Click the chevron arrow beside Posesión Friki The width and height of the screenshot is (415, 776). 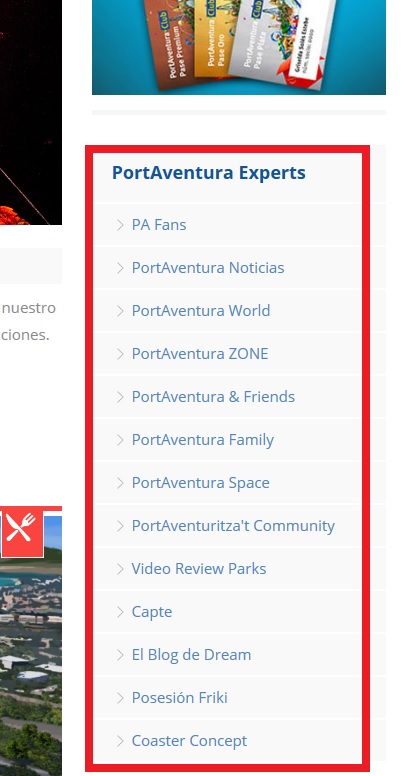tap(120, 698)
